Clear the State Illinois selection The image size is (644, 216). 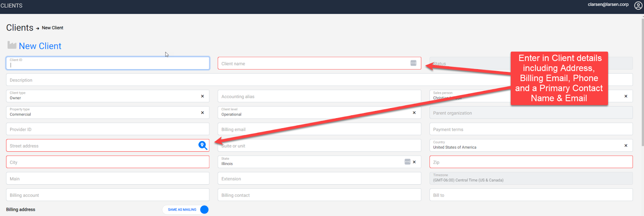[x=414, y=162]
